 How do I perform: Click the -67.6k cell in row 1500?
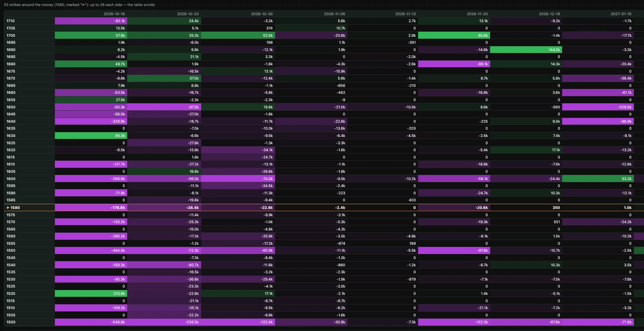526,322
